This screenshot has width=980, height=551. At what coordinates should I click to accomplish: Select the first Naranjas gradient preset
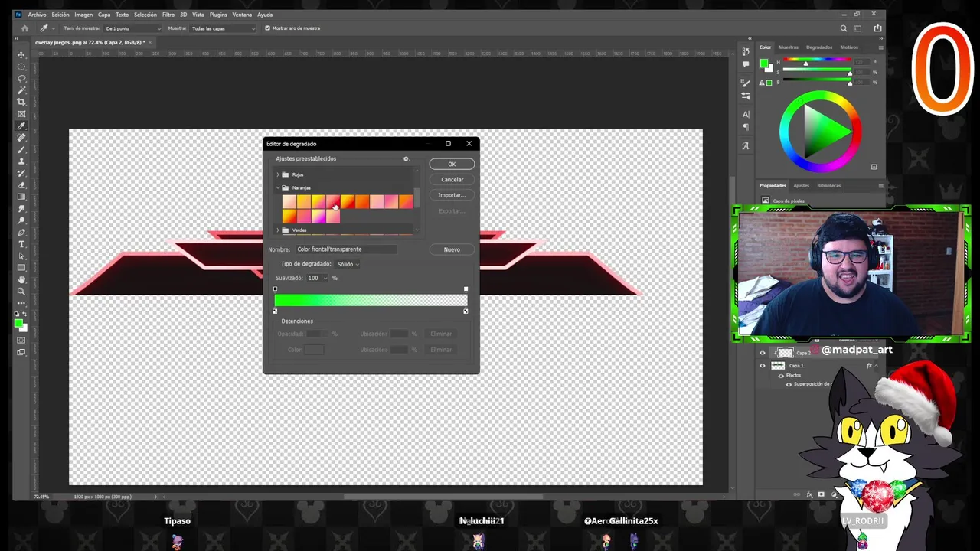pyautogui.click(x=289, y=202)
